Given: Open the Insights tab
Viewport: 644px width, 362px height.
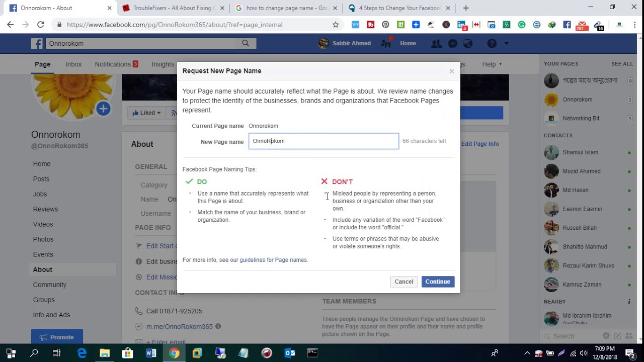Looking at the screenshot, I should pos(163,64).
